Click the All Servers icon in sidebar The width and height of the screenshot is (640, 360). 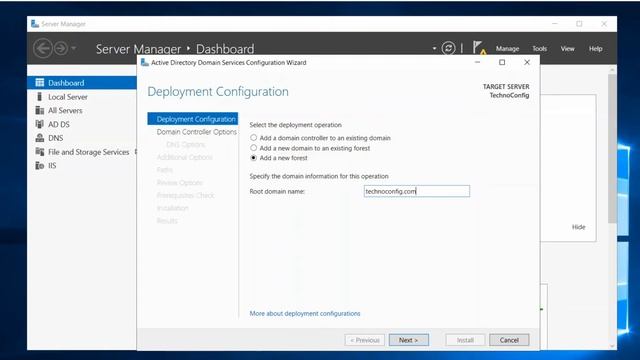[x=40, y=110]
